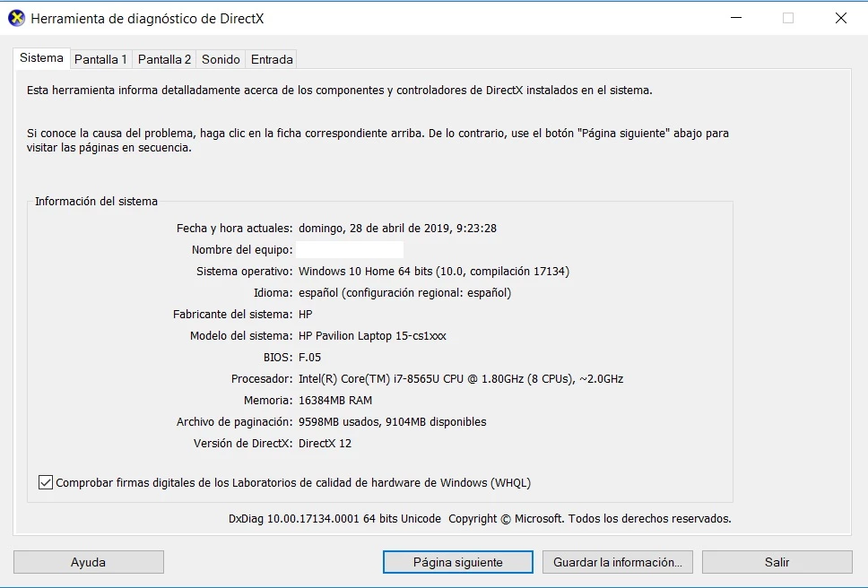Open the Entrada tab
This screenshot has width=868, height=588.
click(272, 59)
